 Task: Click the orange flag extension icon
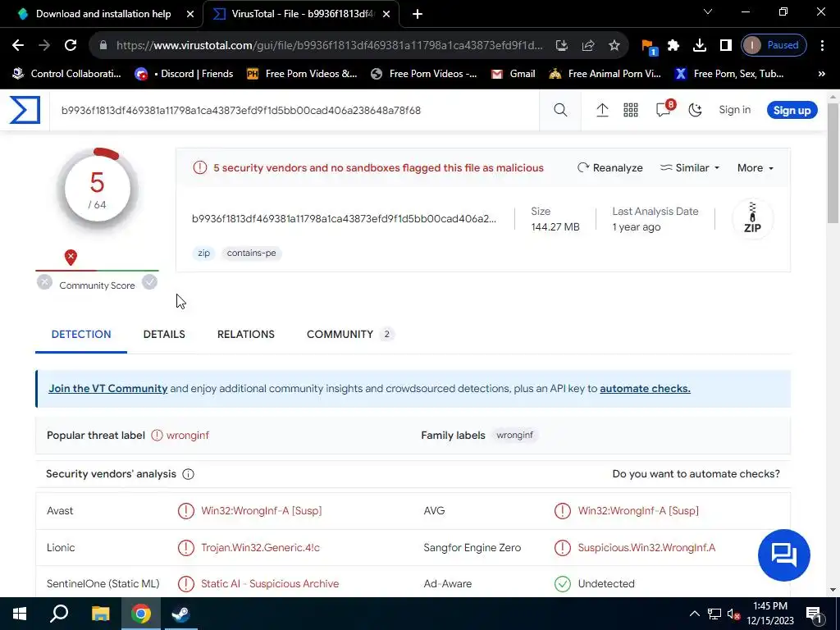(x=648, y=46)
